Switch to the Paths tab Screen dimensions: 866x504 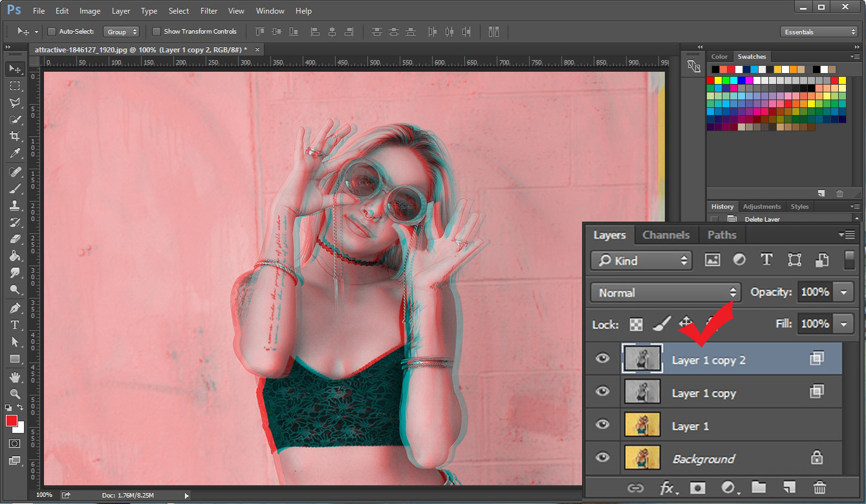[722, 235]
